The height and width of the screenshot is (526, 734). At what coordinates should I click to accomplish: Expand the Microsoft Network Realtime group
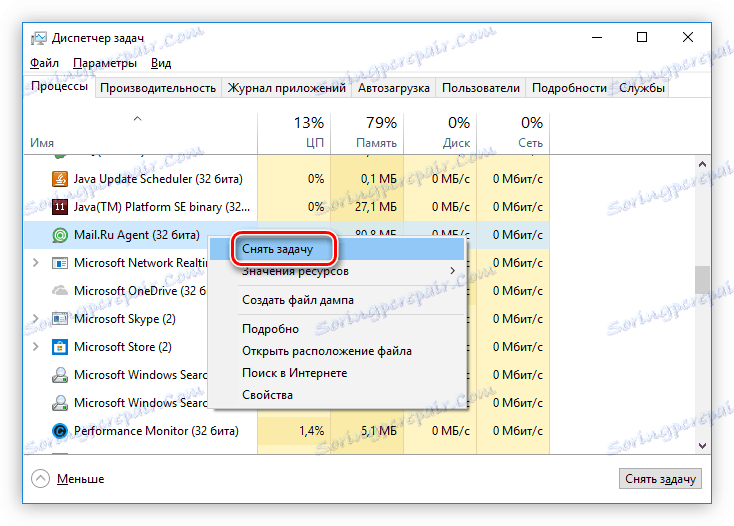[36, 263]
